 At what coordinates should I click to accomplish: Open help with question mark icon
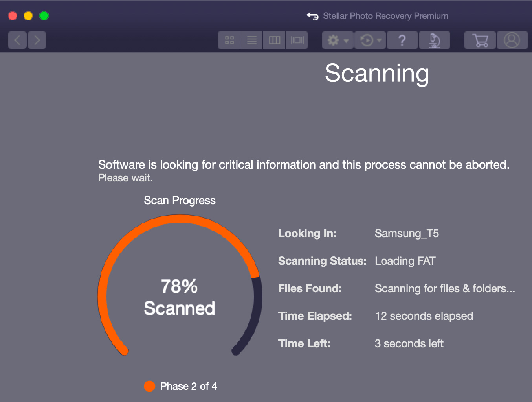pos(402,40)
